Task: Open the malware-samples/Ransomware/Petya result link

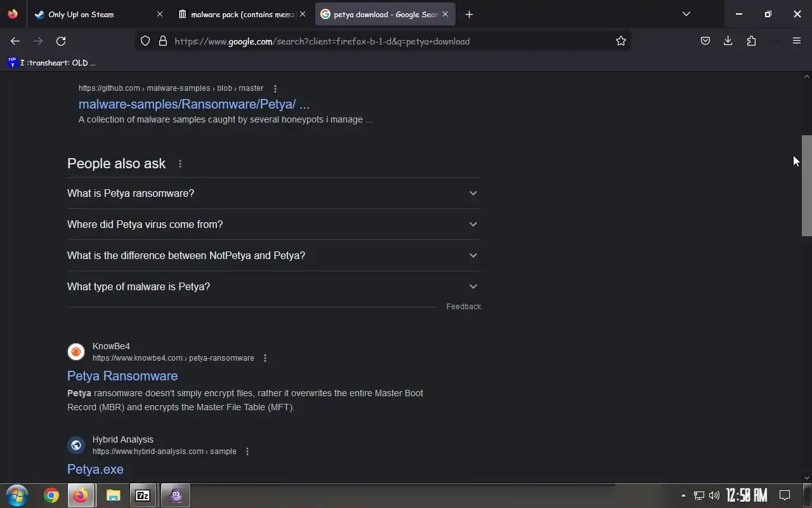Action: (194, 104)
